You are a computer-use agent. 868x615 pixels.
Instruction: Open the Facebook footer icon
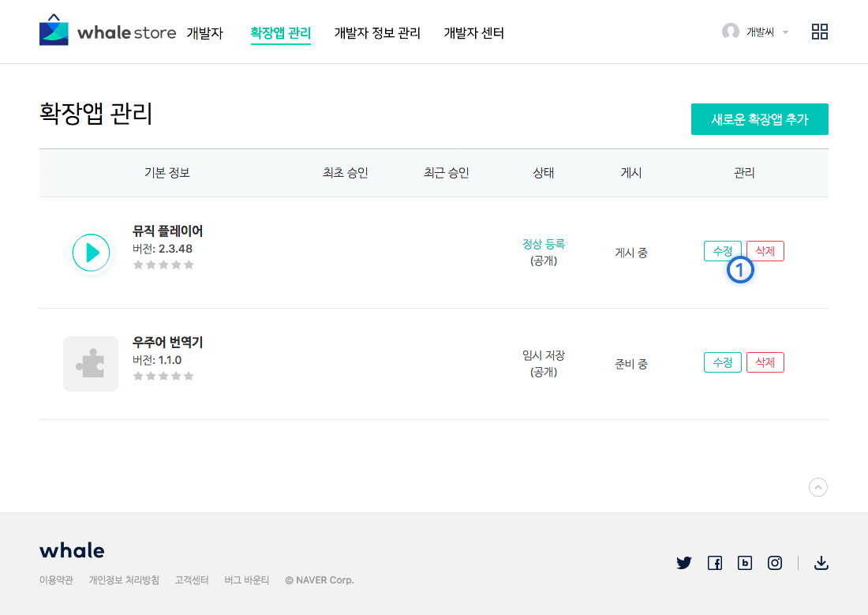coord(715,563)
